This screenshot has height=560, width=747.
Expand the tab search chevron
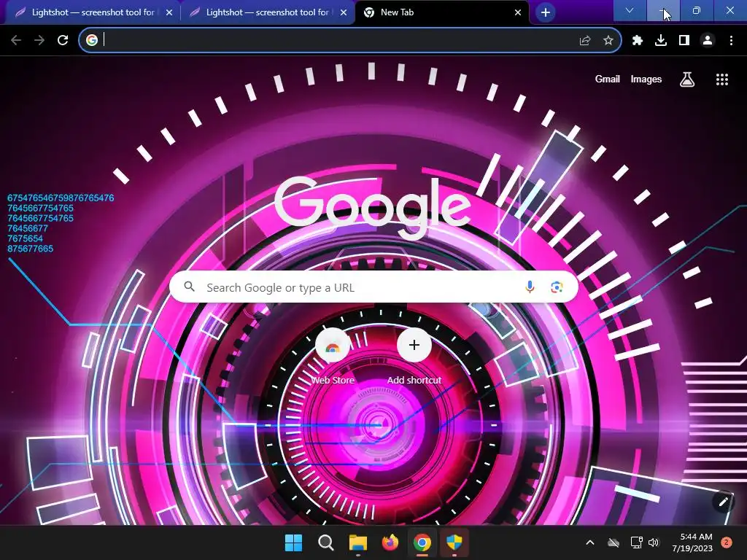coord(630,10)
